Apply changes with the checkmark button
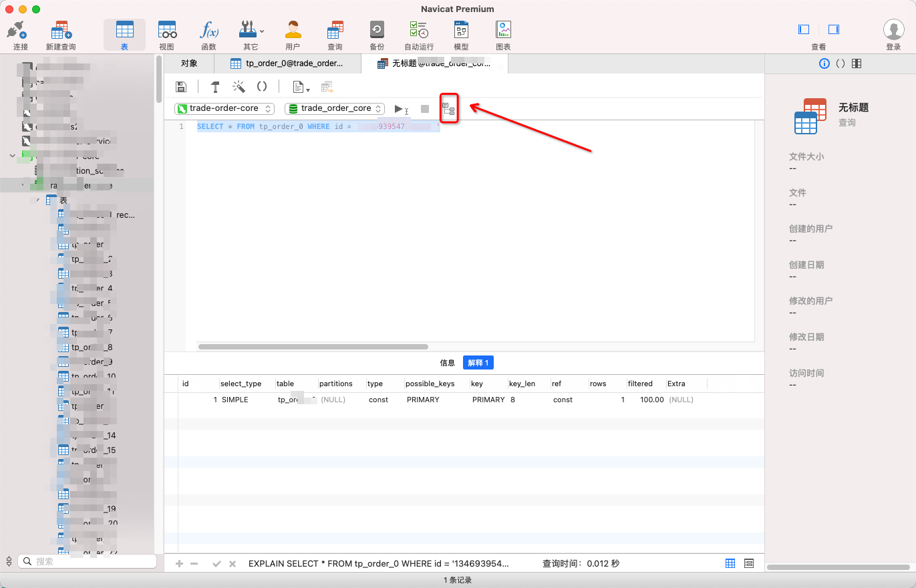 216,564
